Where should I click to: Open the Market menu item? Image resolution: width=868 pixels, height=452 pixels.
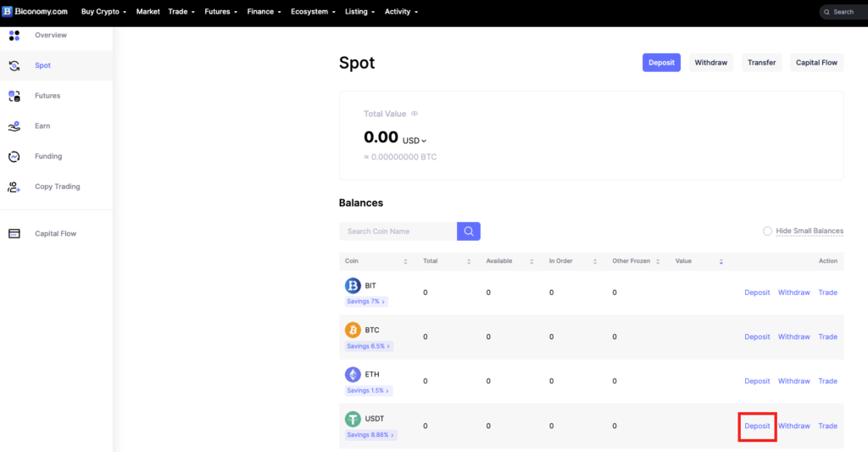(147, 12)
